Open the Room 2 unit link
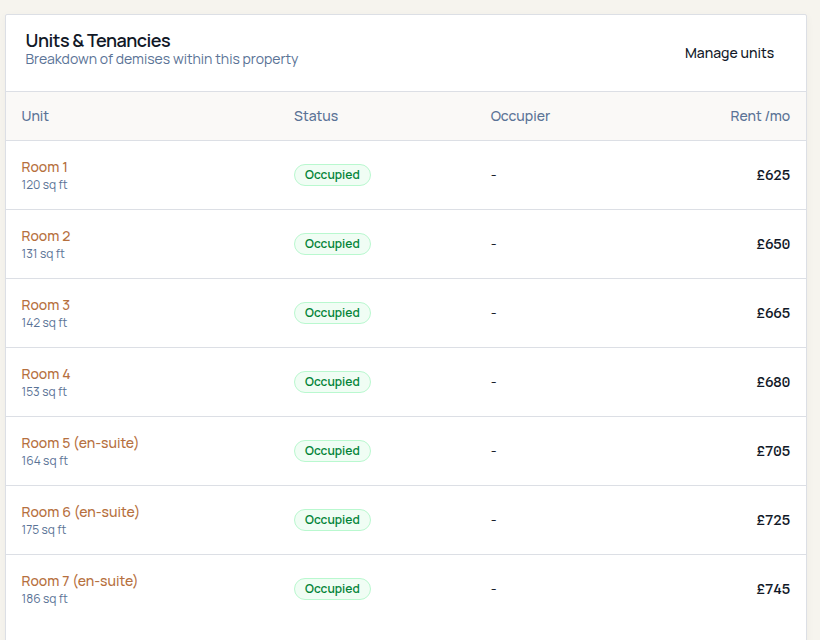Viewport: 820px width, 640px height. 45,236
